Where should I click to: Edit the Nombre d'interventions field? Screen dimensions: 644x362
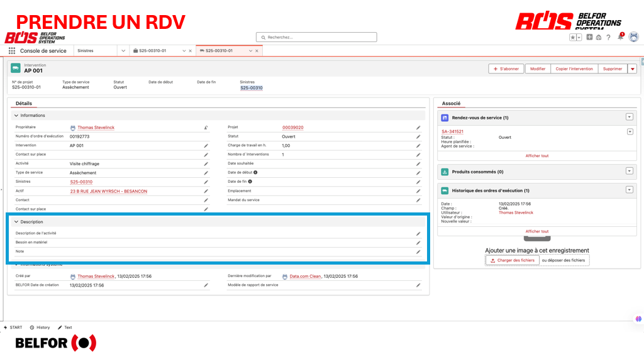[x=418, y=155]
